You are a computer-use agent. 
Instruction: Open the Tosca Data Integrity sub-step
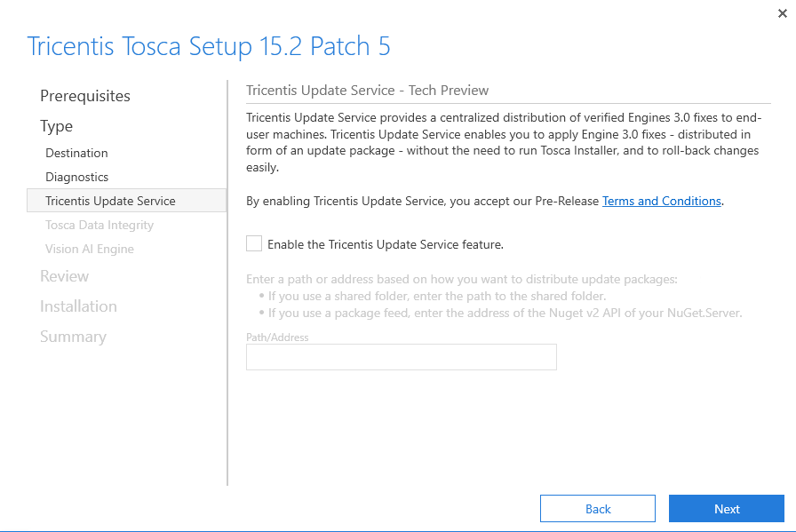point(99,226)
